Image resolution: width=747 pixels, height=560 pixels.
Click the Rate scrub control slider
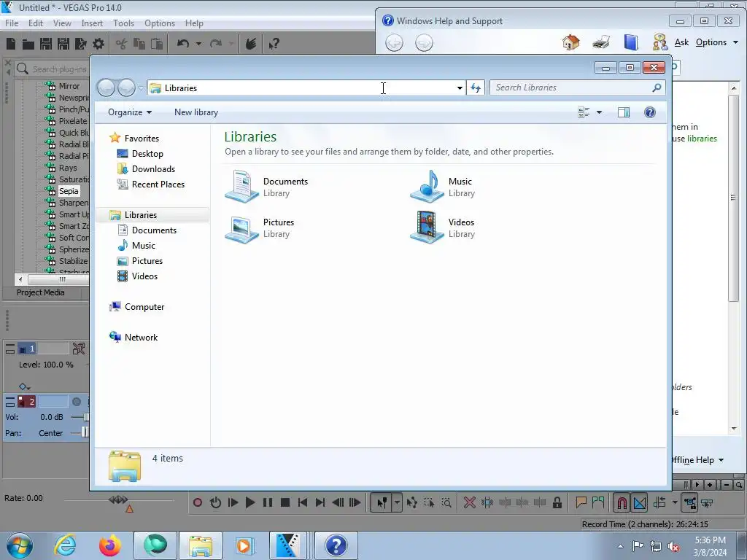tap(118, 500)
